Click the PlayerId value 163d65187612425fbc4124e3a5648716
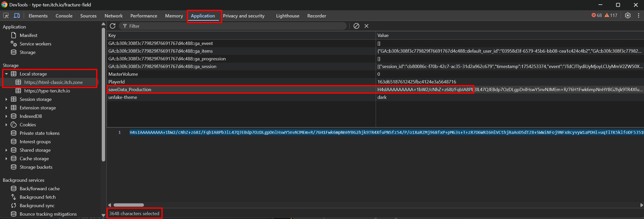Viewport: 644px width, 219px height. 417,82
